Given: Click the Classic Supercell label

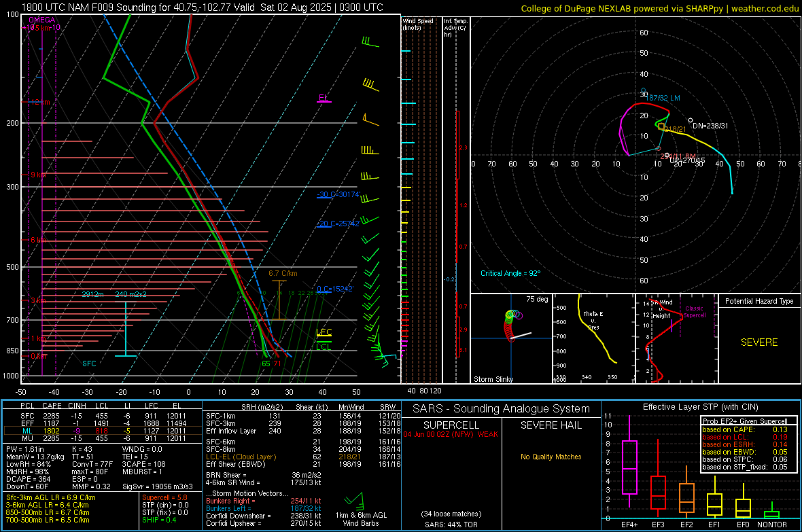Looking at the screenshot, I should [695, 312].
